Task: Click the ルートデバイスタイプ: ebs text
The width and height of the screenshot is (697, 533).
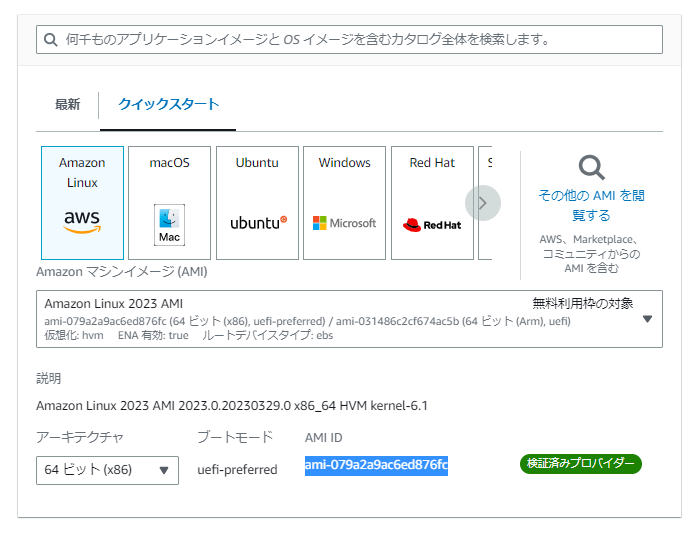Action: [x=268, y=335]
